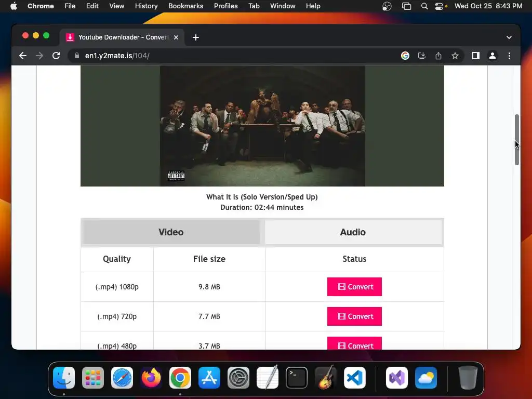Open a new tab with the plus button
This screenshot has height=399, width=532.
coord(196,37)
